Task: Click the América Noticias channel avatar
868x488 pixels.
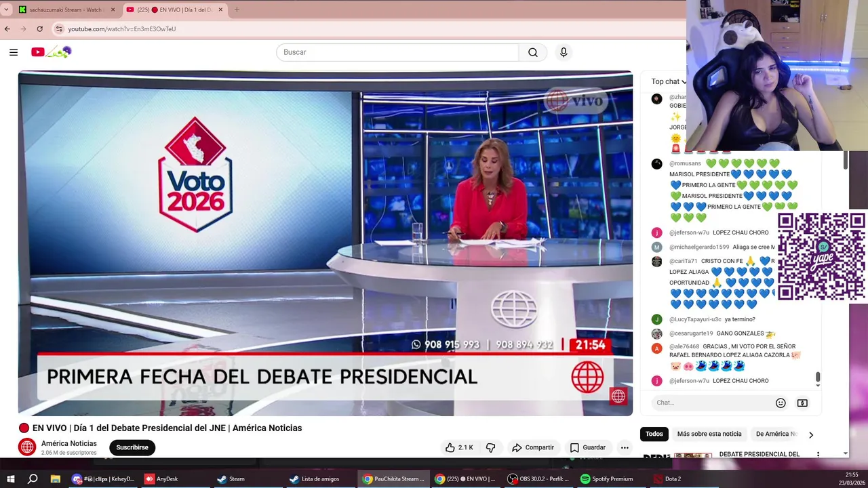Action: pos(27,447)
